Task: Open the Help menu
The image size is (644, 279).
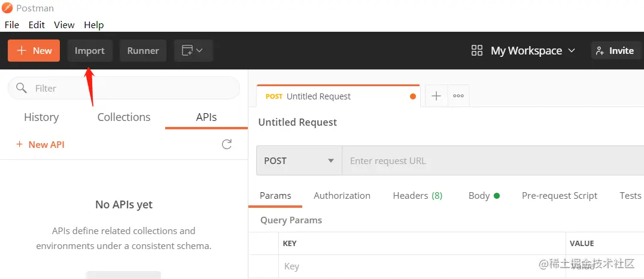Action: pos(94,25)
